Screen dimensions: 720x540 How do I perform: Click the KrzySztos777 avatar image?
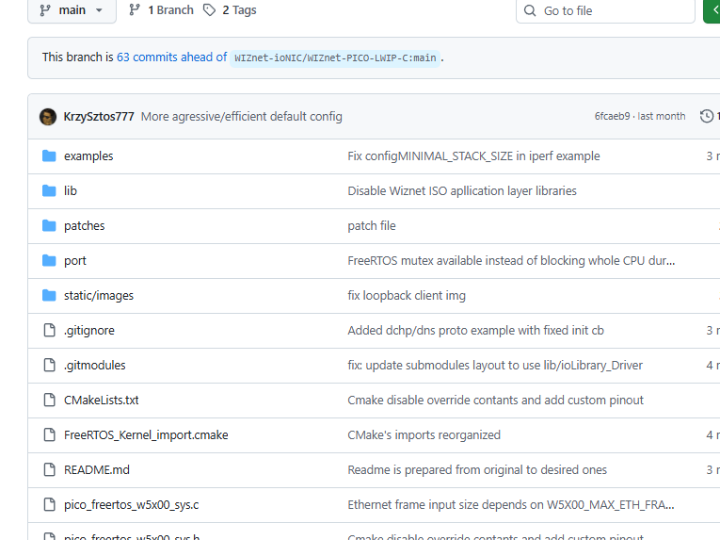click(x=48, y=117)
